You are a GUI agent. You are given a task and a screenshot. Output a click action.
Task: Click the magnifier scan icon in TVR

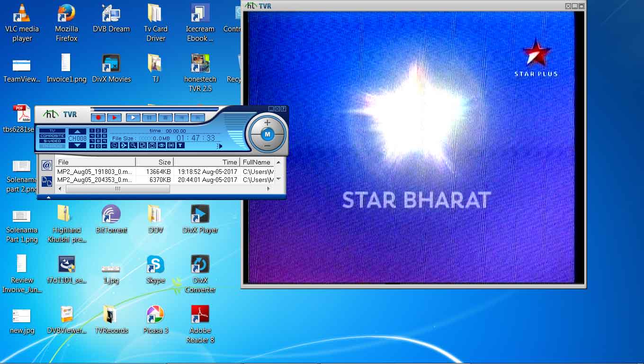coord(133,146)
